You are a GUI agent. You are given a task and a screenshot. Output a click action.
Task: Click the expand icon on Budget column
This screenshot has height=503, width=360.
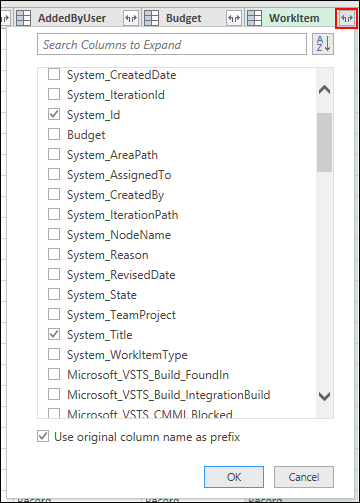[234, 18]
